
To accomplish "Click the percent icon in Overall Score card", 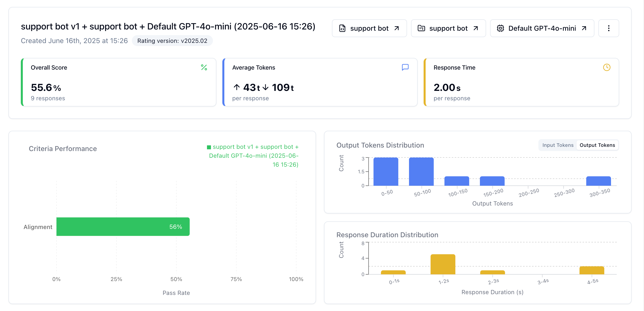I will 204,67.
